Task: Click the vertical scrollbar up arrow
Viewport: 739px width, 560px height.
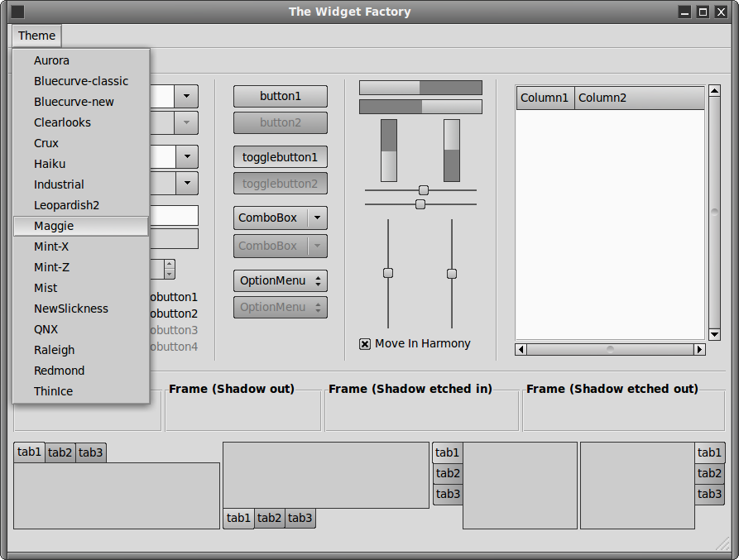Action: [714, 91]
